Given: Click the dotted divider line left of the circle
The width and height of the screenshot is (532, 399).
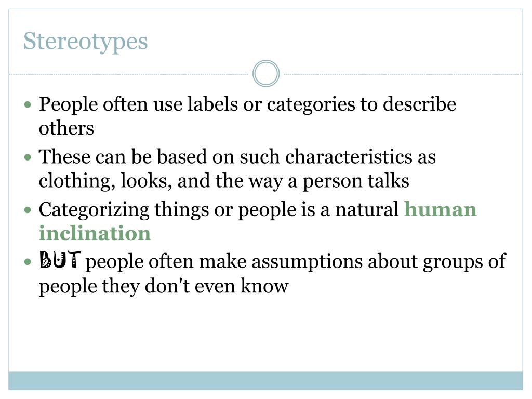Looking at the screenshot, I should coord(129,74).
